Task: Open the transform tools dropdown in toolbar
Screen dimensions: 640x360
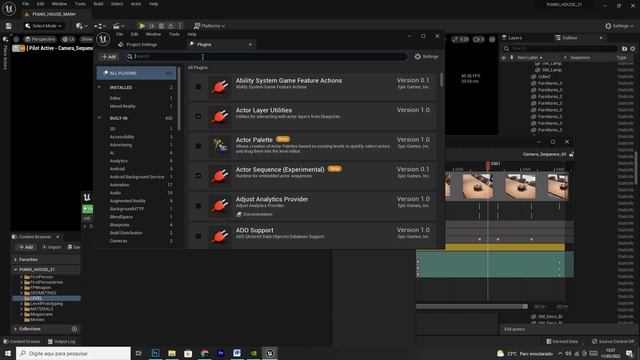Action: point(100,26)
